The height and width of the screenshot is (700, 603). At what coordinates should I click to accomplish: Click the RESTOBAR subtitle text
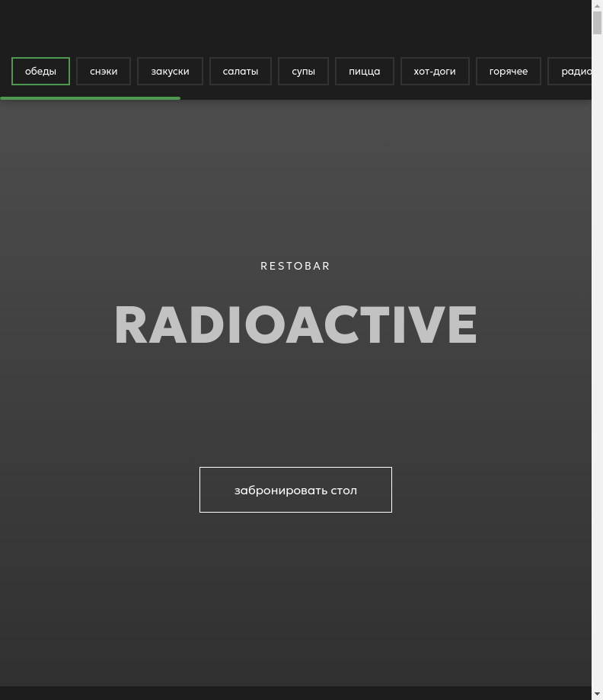(295, 266)
